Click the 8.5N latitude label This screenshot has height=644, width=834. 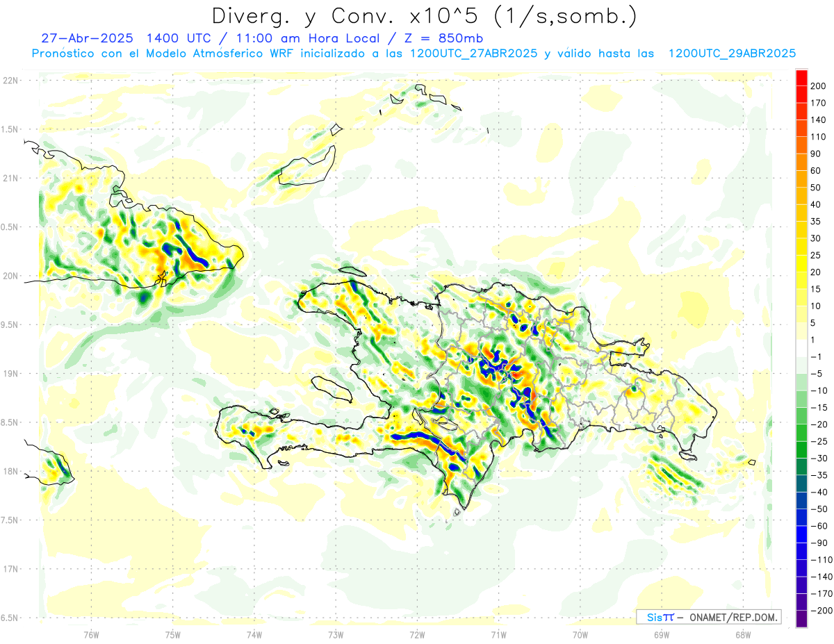[x=10, y=422]
